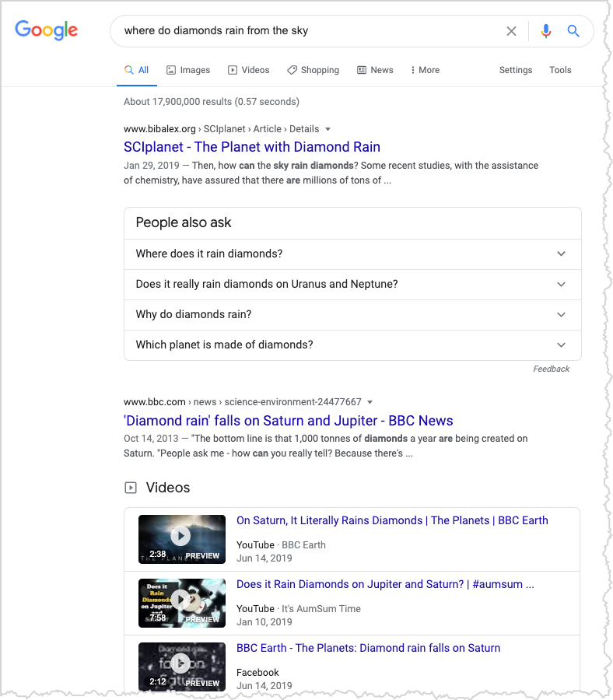
Task: Expand 'Where does it rain diamonds?'
Action: tap(352, 254)
